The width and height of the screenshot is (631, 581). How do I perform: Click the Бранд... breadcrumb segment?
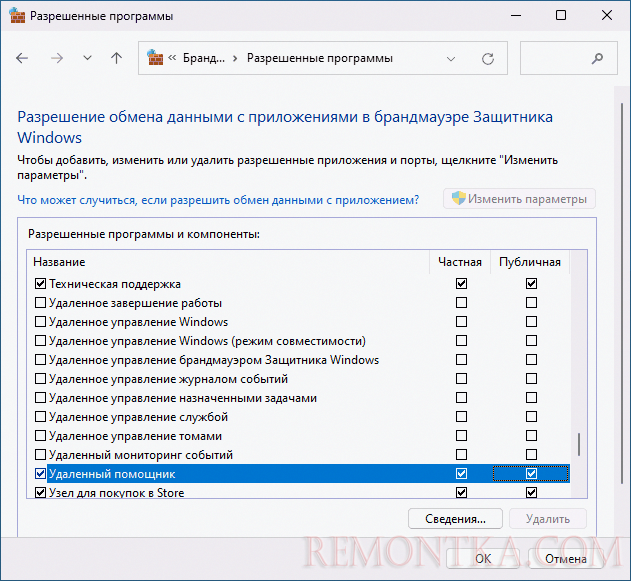pyautogui.click(x=204, y=58)
